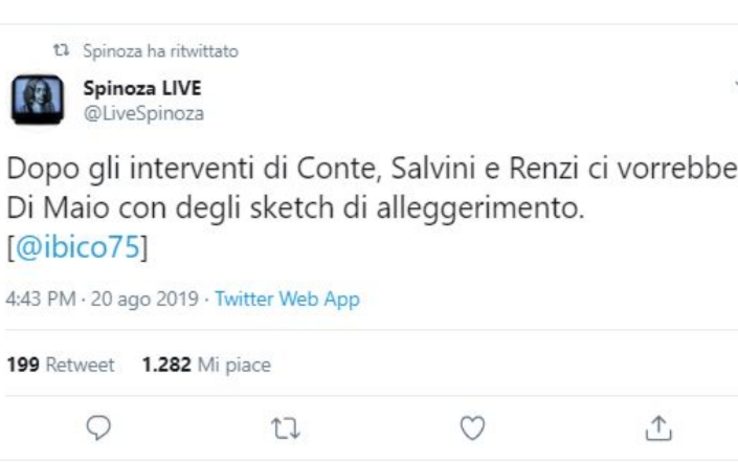Screen dimensions: 738x462
Task: Click the reply speech bubble icon
Action: coord(98,428)
